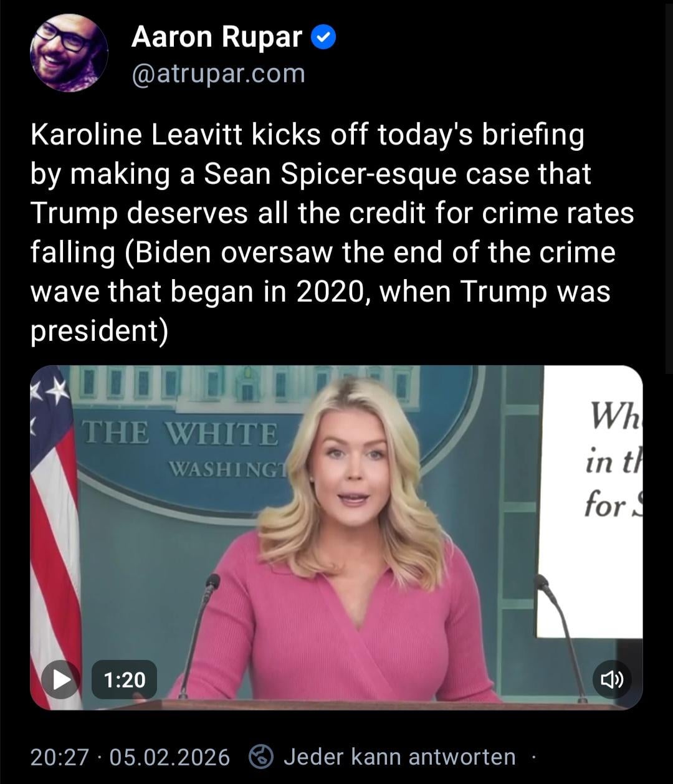The width and height of the screenshot is (673, 784).
Task: Click the 1:20 video duration label
Action: [124, 679]
